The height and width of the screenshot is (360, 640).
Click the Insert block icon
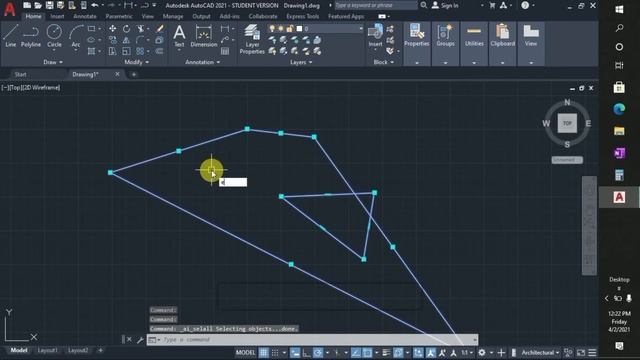[x=375, y=36]
